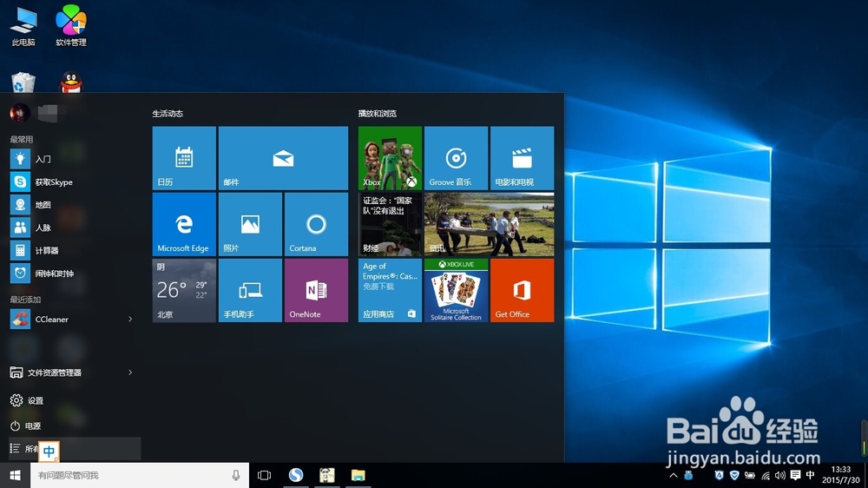Click the taskbar clock 13:33

[x=840, y=475]
